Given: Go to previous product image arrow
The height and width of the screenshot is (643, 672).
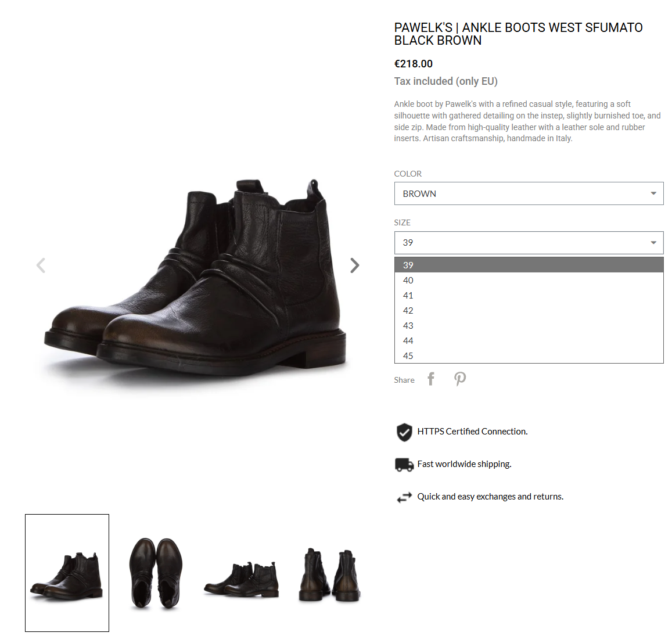Looking at the screenshot, I should coord(41,265).
